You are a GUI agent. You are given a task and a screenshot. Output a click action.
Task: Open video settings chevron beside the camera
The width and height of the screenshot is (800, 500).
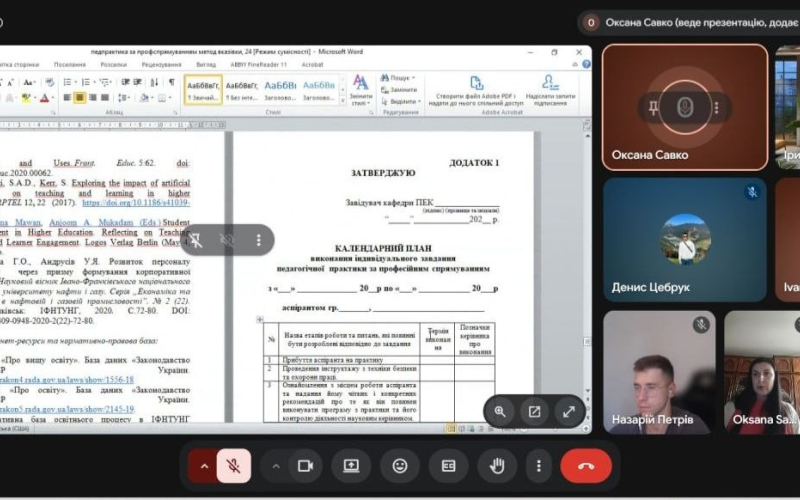[x=276, y=466]
